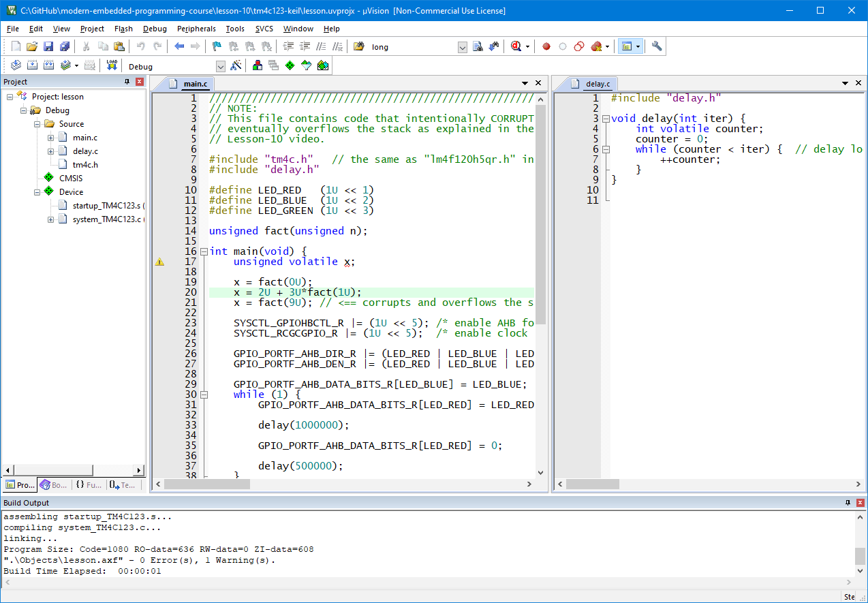The height and width of the screenshot is (603, 868).
Task: Toggle bookmark with the blue flag icon
Action: point(217,46)
